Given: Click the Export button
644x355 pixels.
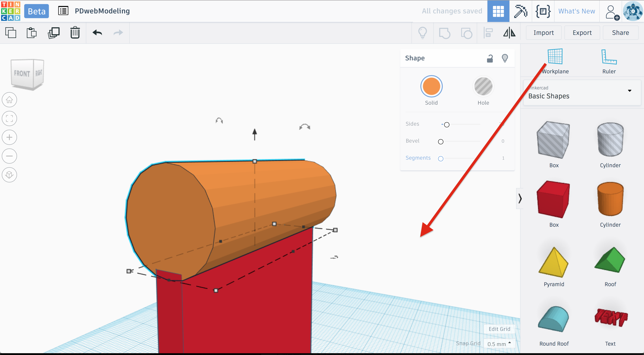Looking at the screenshot, I should point(582,33).
